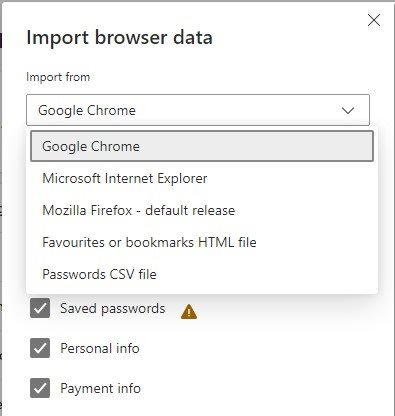Viewport: 395px width, 416px height.
Task: Toggle the Personal info checkbox
Action: point(40,348)
